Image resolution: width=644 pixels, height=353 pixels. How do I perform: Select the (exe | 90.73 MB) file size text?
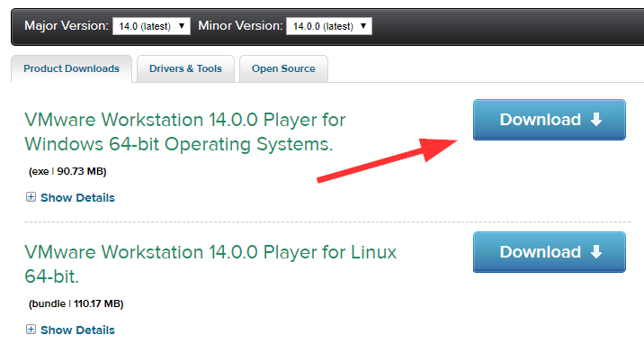pos(67,172)
